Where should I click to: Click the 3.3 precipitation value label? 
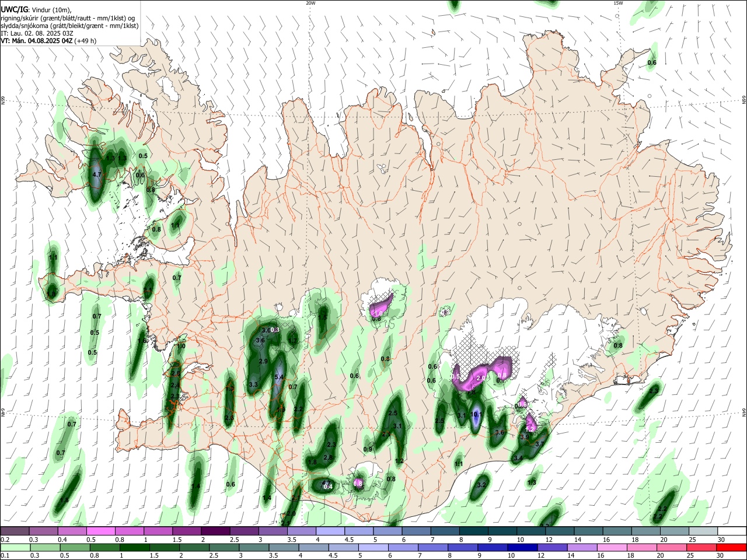pos(253,385)
